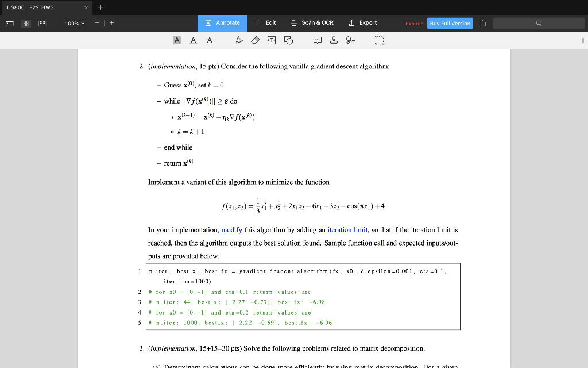
Task: Select the signature tool
Action: [350, 40]
